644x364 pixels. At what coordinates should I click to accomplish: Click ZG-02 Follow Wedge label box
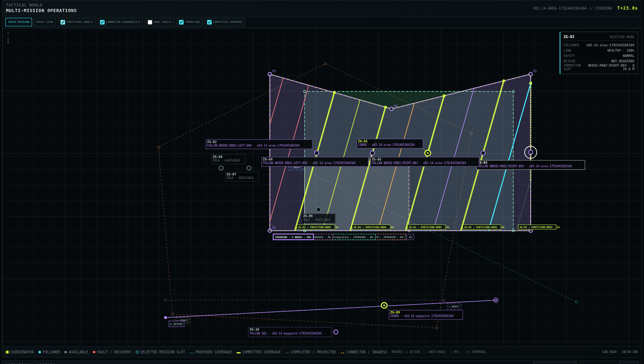point(259,144)
